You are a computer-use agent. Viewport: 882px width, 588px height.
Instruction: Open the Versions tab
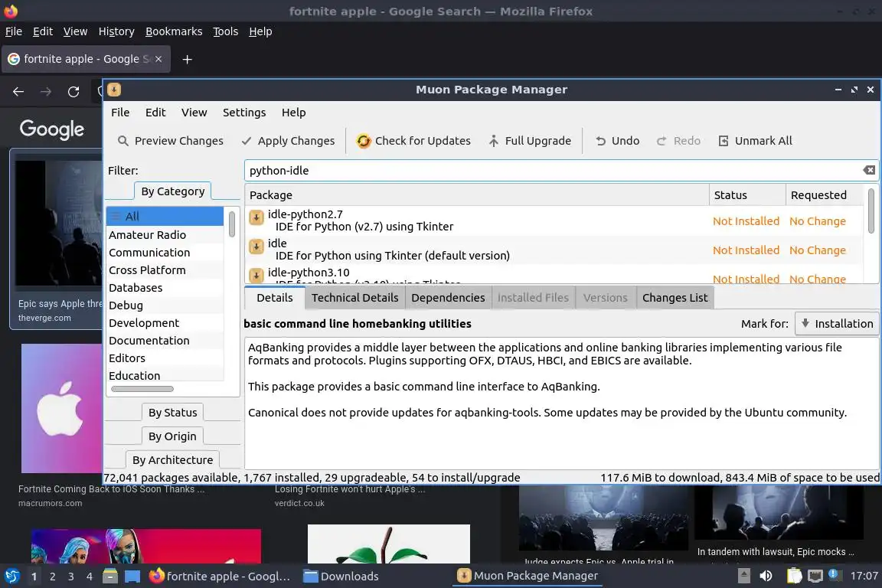(605, 298)
